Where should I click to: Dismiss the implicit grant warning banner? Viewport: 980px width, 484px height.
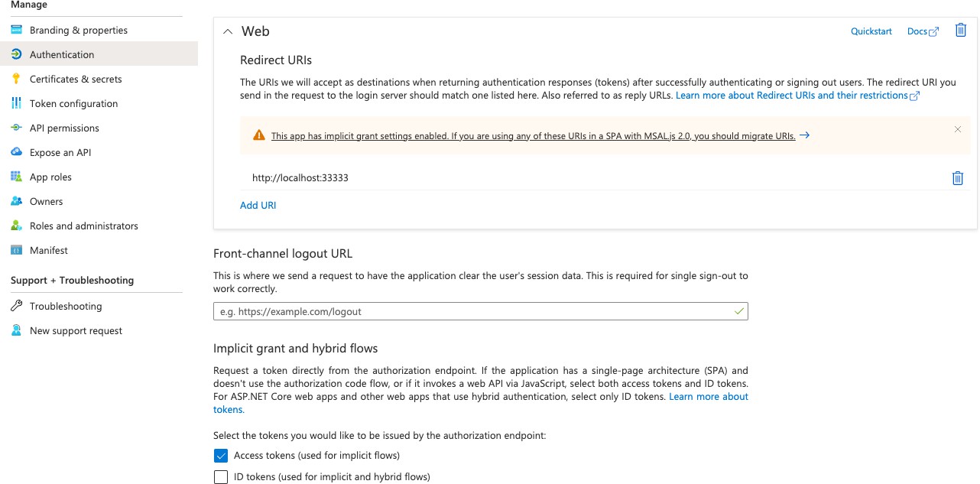coord(957,130)
